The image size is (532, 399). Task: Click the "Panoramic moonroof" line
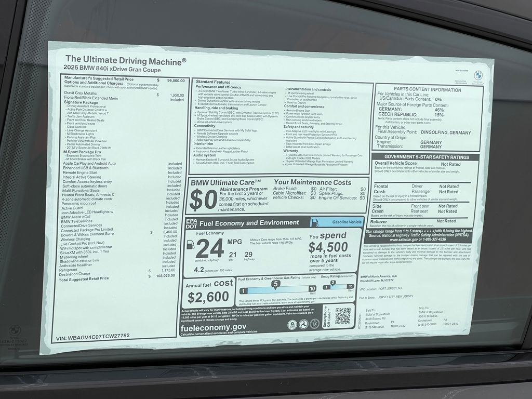79,204
